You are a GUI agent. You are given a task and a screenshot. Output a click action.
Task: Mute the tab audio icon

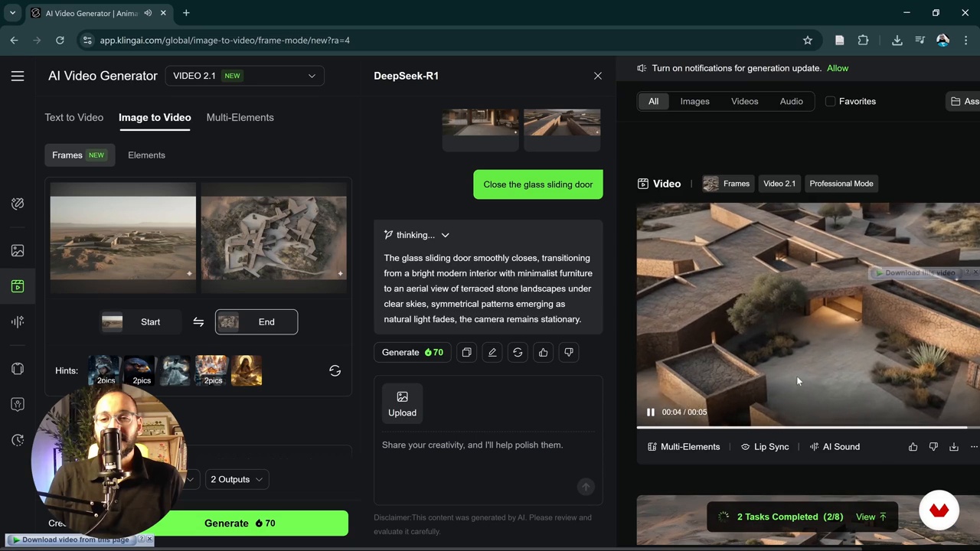[148, 13]
